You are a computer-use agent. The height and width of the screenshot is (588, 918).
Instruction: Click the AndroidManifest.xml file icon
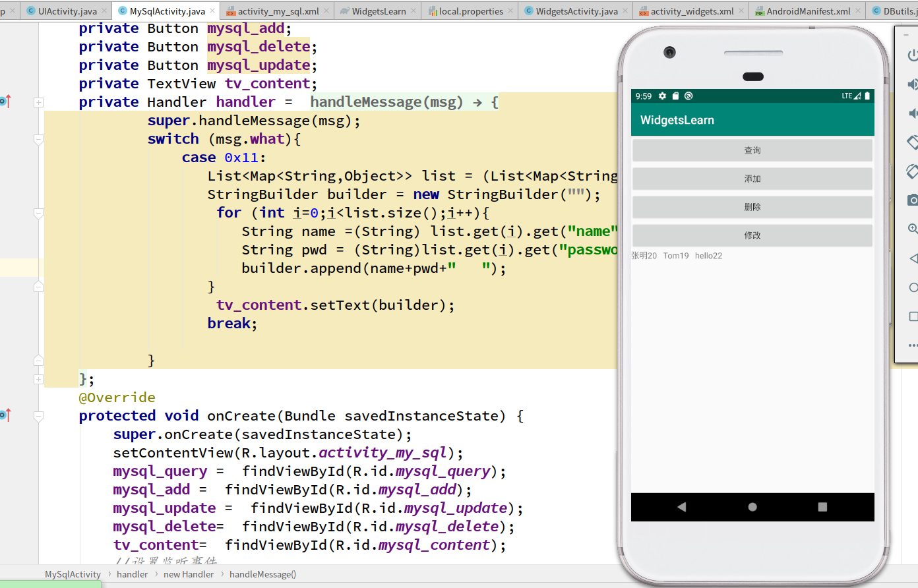tap(759, 11)
